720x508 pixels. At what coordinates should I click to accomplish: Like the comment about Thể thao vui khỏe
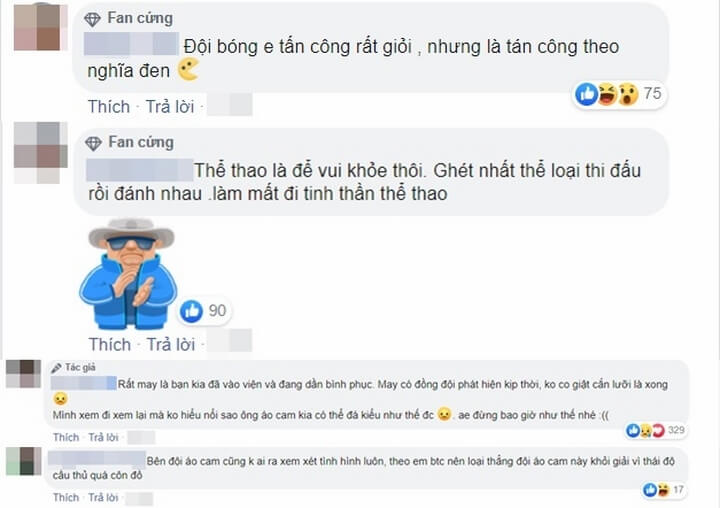(x=110, y=344)
